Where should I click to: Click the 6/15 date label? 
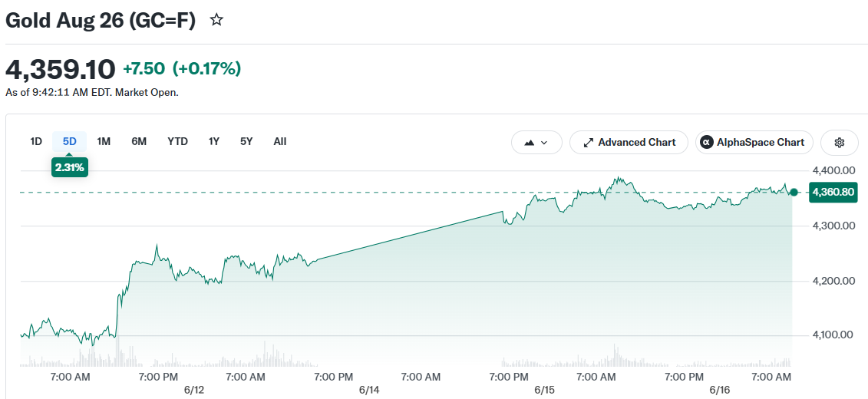[x=545, y=390]
